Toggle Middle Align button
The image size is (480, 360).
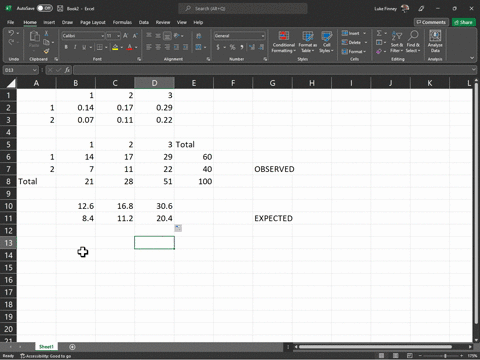tap(158, 36)
